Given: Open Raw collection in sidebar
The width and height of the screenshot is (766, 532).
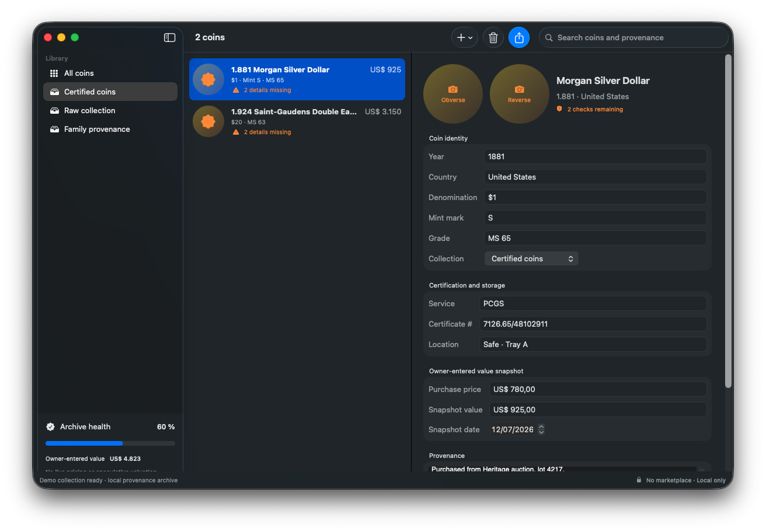Looking at the screenshot, I should 110,110.
